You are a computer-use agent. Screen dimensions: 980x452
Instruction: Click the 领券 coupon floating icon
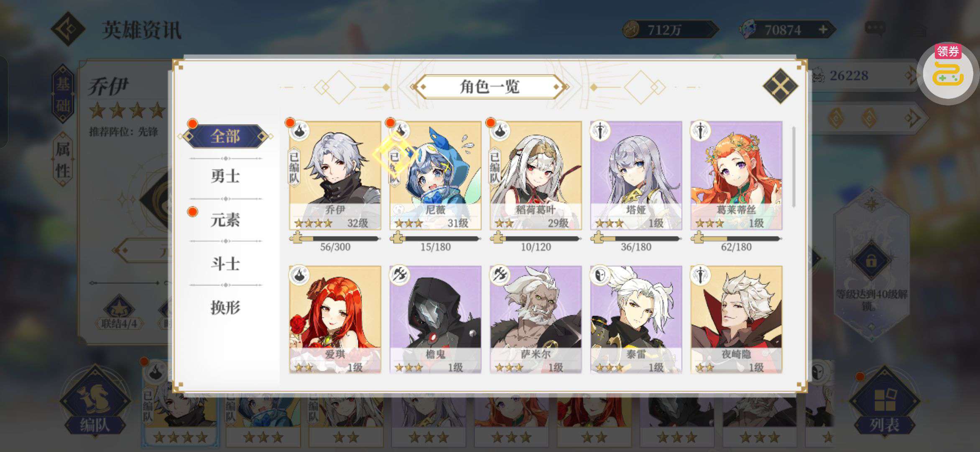(947, 72)
